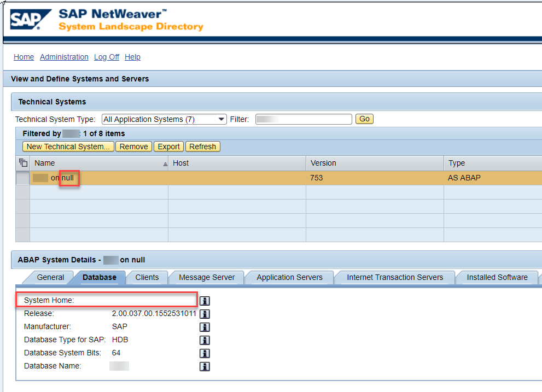This screenshot has height=392, width=542.
Task: Click the Export button
Action: click(x=168, y=147)
